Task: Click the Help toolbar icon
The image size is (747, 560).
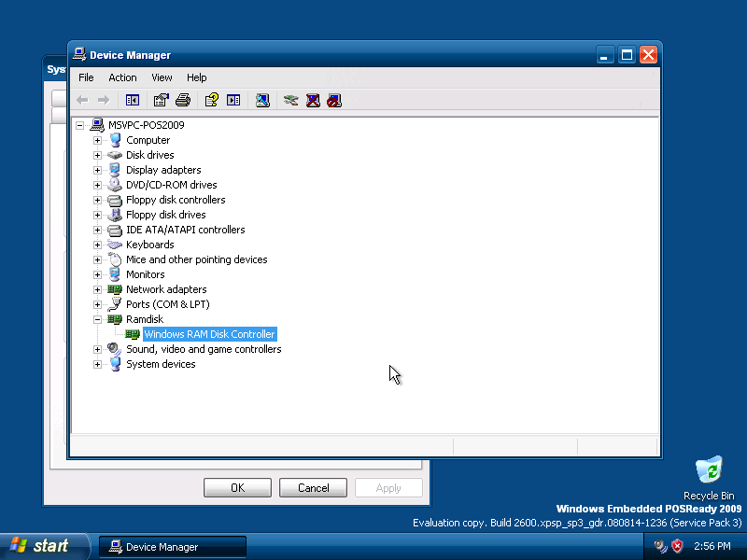Action: (x=212, y=100)
